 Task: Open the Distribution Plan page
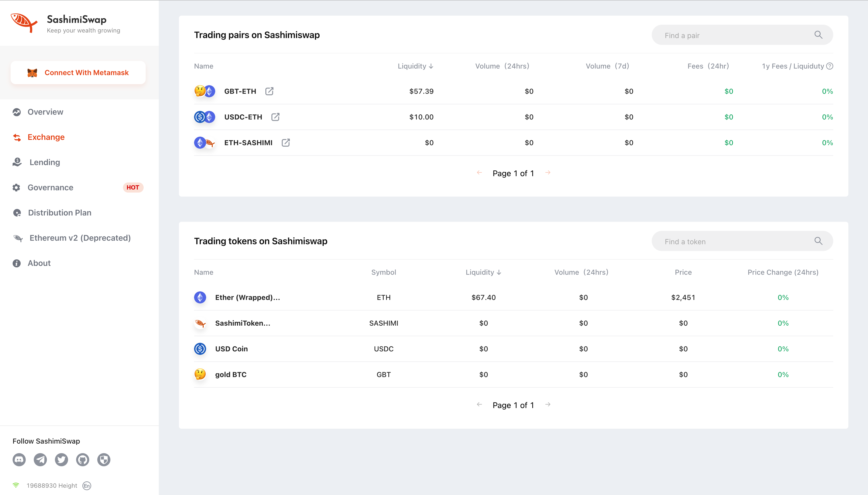(x=59, y=212)
